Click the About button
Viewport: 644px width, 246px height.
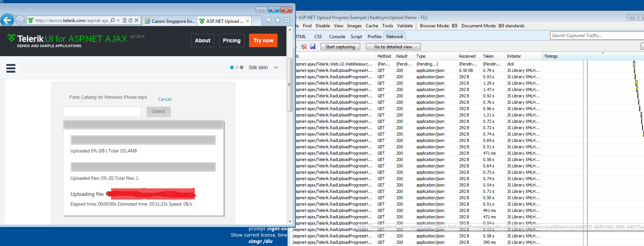point(203,40)
